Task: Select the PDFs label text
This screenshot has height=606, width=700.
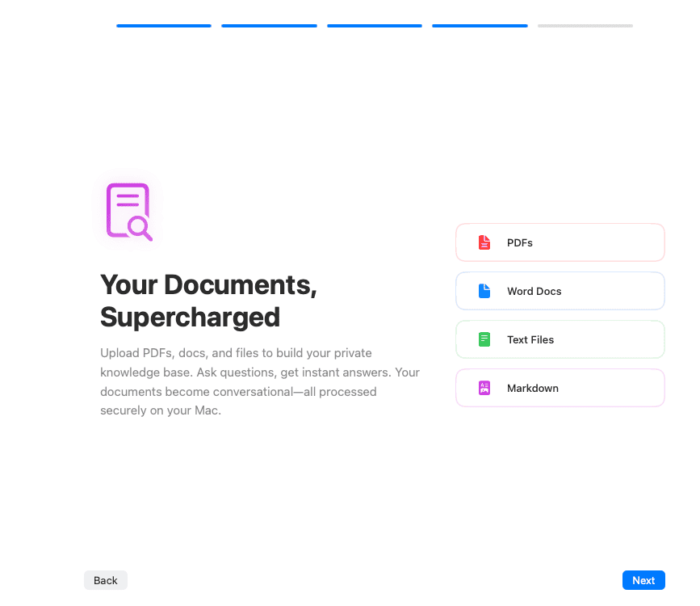Action: click(x=520, y=242)
